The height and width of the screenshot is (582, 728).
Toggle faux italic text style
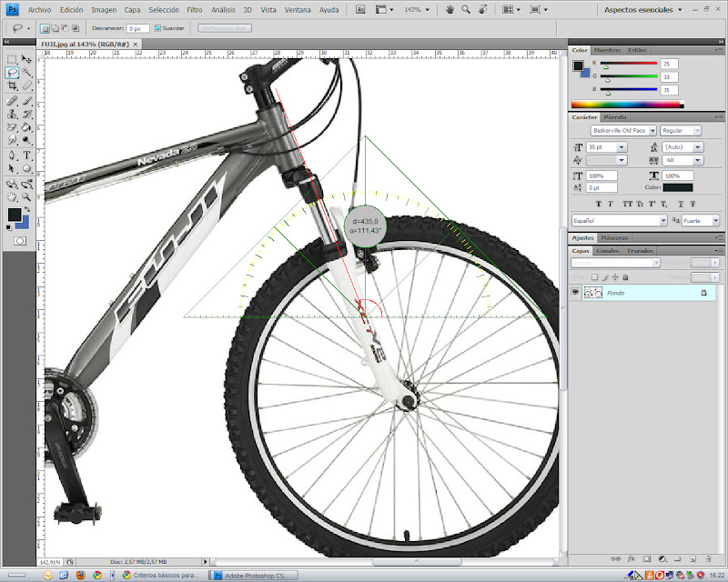610,204
